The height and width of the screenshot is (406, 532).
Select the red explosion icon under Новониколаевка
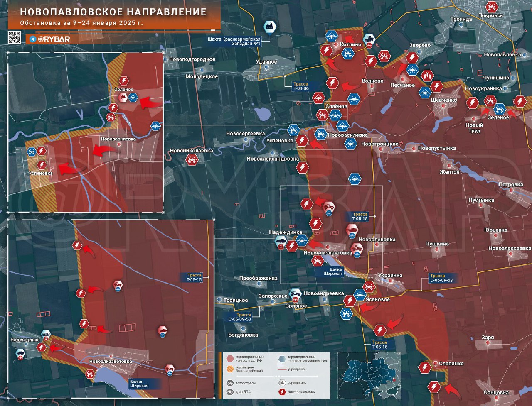(192, 159)
